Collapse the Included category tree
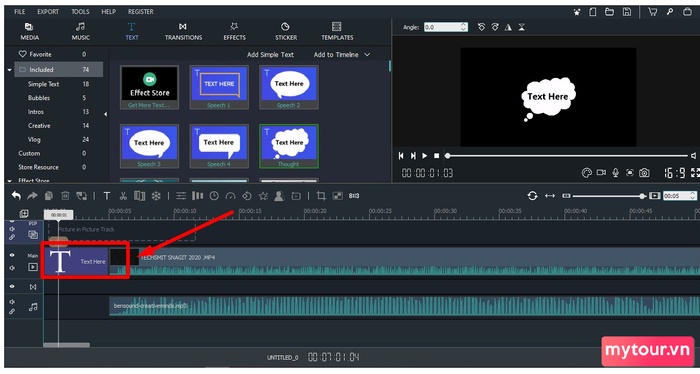The height and width of the screenshot is (374, 700). (x=9, y=70)
